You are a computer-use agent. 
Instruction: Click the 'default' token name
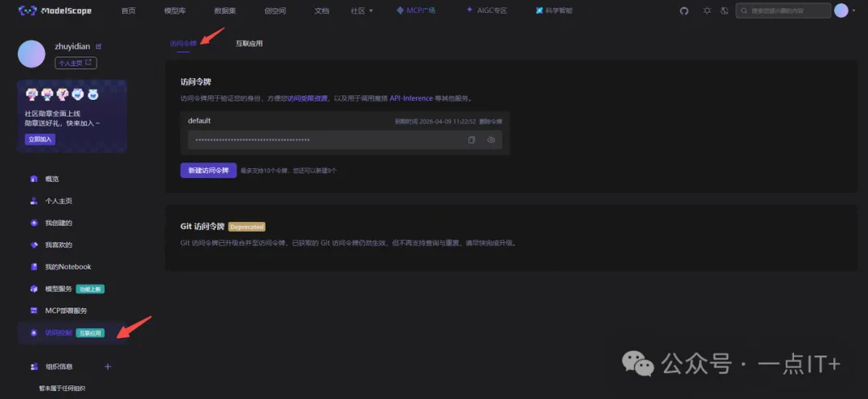[x=199, y=121]
